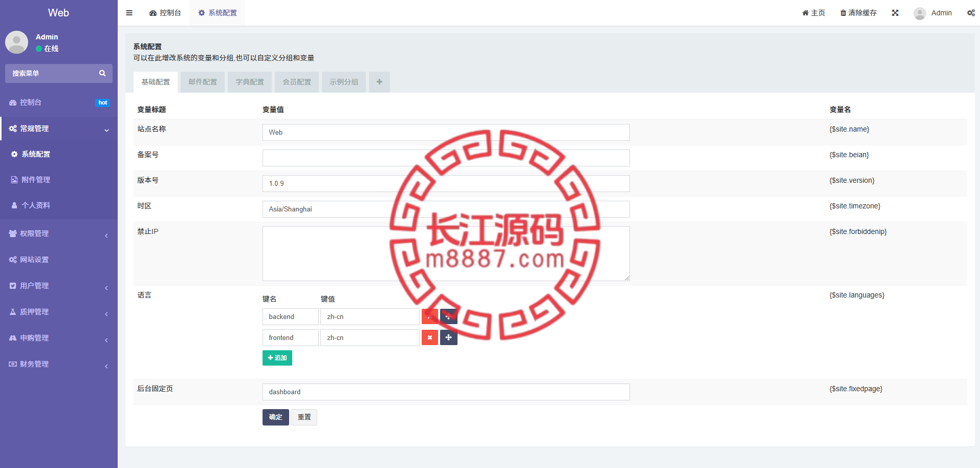Click inside the 禁止IP textarea
This screenshot has width=980, height=468.
pos(446,253)
